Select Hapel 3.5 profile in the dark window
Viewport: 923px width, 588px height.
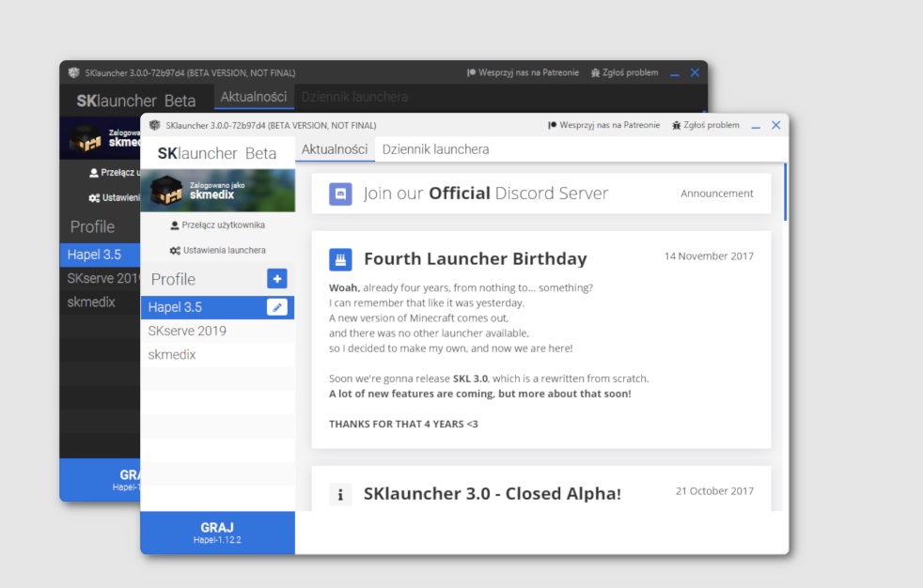[x=100, y=255]
